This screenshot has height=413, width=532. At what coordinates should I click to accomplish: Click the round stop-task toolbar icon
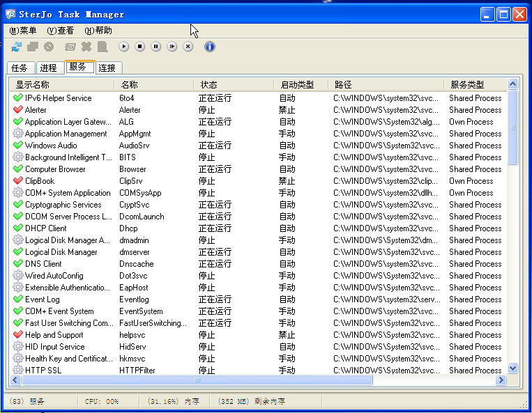coord(49,47)
